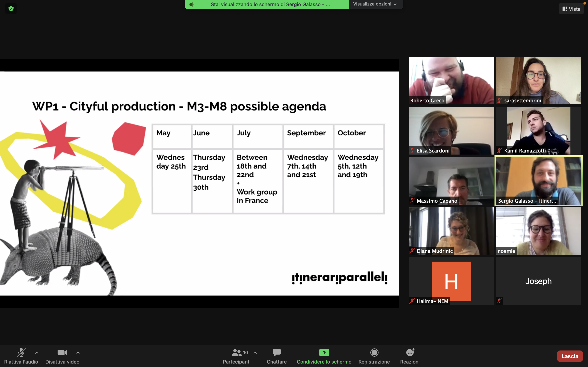Click the speaker icon in the sharing banner
Image resolution: width=588 pixels, height=367 pixels.
point(192,4)
